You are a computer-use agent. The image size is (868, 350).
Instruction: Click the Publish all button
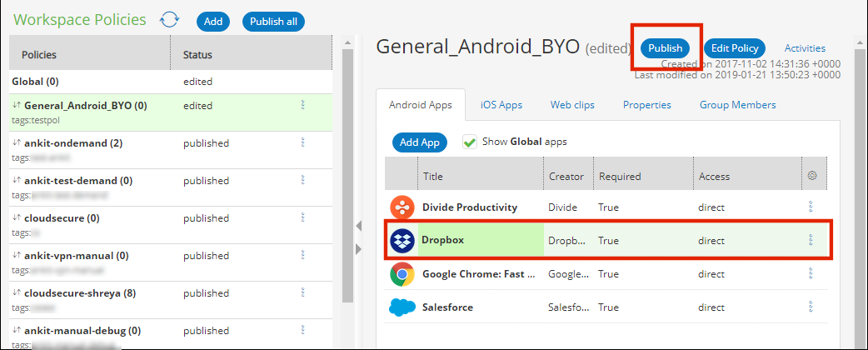[x=273, y=22]
